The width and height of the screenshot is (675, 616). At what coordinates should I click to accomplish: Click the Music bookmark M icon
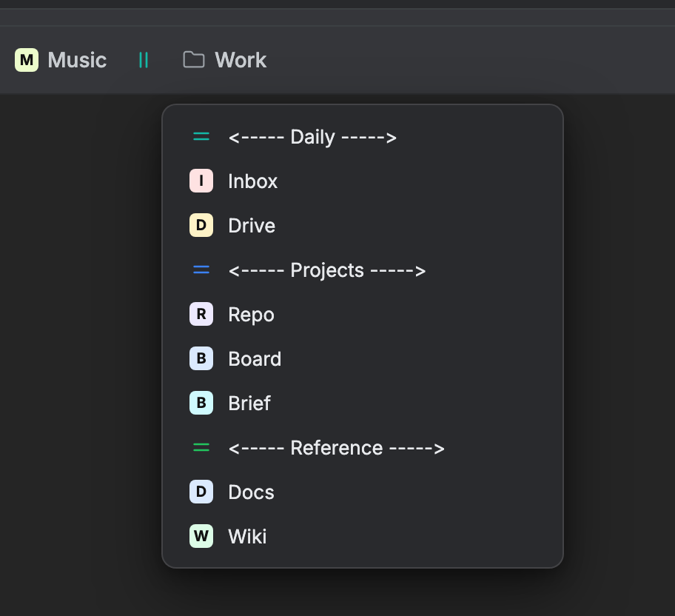point(27,60)
